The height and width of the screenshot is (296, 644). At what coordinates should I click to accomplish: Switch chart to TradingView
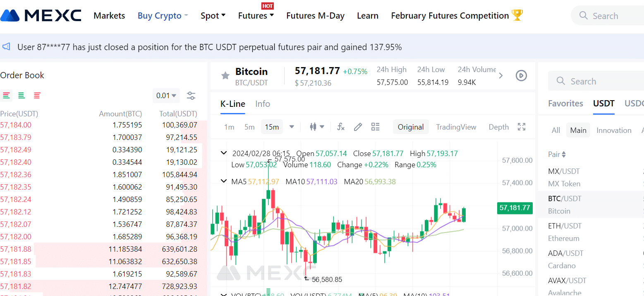[x=456, y=127]
